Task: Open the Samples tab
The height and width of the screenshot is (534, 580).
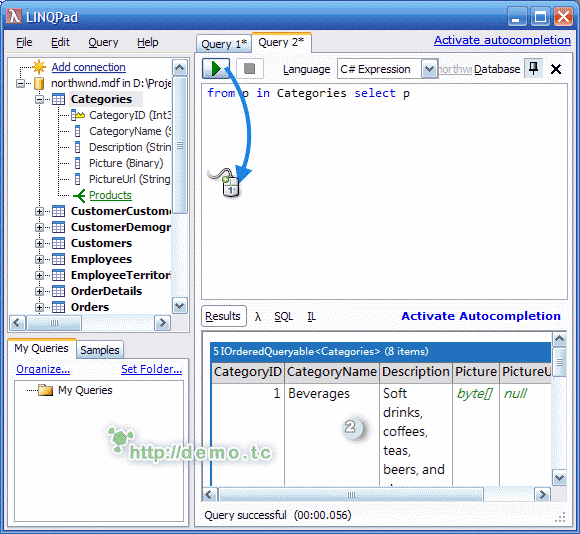Action: (100, 350)
